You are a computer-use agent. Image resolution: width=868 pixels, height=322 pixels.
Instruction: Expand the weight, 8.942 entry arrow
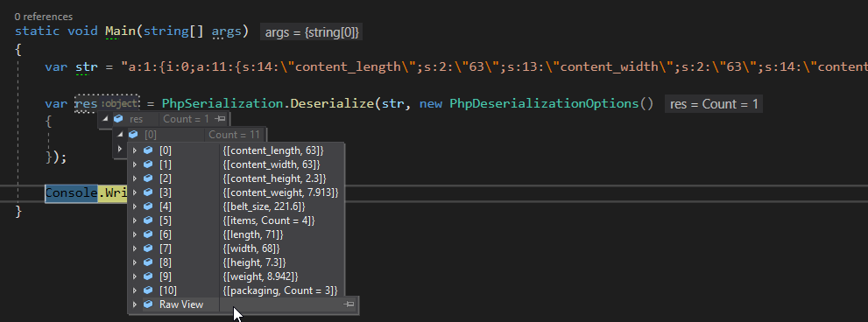click(135, 276)
